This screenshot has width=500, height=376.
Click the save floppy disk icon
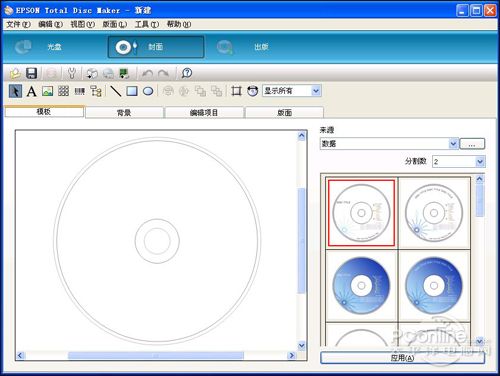[32, 73]
